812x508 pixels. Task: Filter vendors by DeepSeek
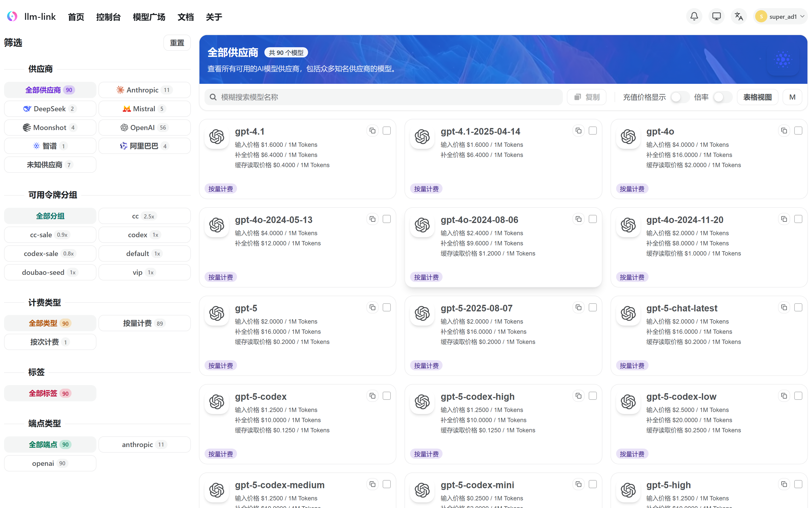coord(50,109)
